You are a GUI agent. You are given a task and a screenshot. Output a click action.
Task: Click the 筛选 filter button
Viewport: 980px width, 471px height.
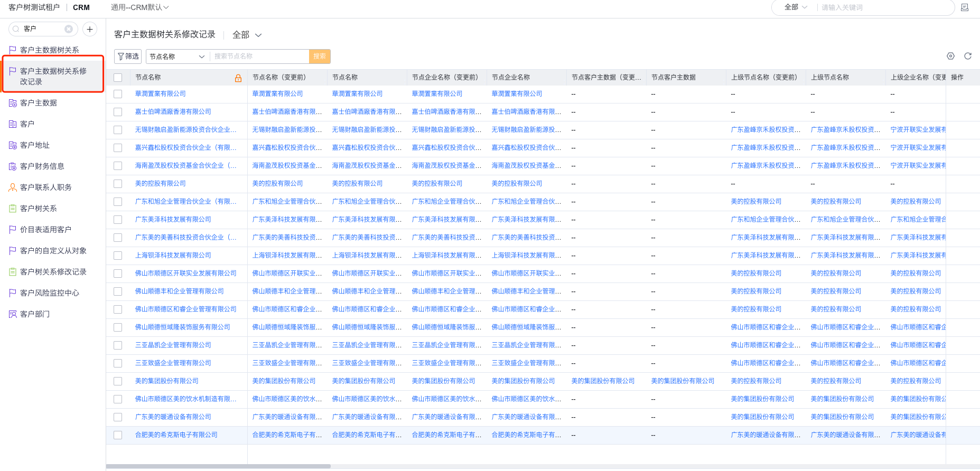point(128,56)
